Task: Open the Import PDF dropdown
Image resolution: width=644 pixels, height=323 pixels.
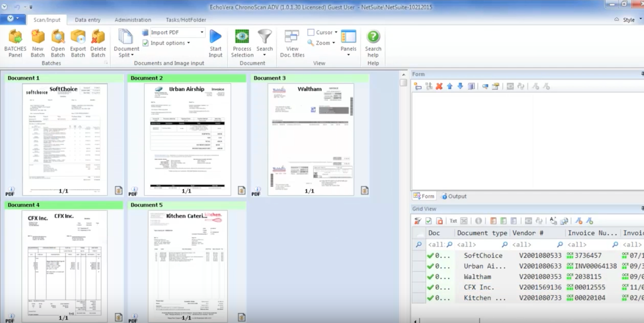Action: coord(202,32)
